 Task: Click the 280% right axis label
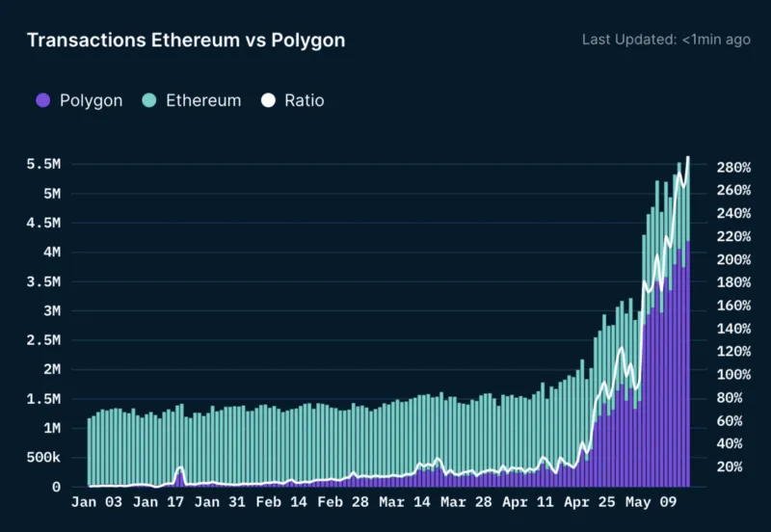point(733,168)
